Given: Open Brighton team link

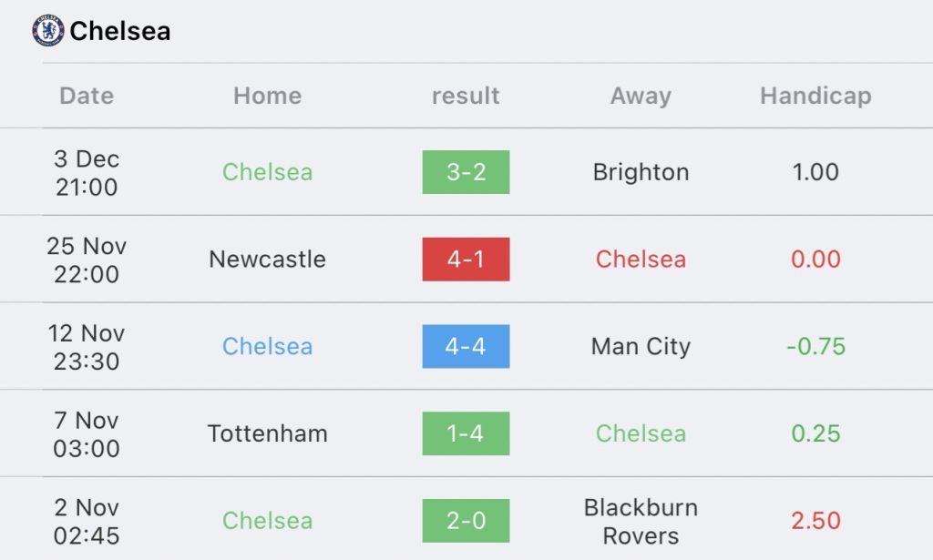Looking at the screenshot, I should [x=641, y=172].
